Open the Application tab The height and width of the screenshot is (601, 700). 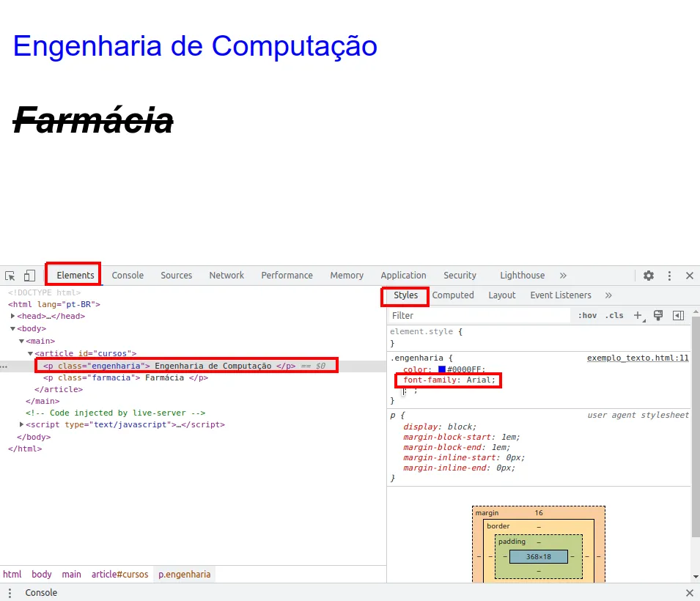404,276
